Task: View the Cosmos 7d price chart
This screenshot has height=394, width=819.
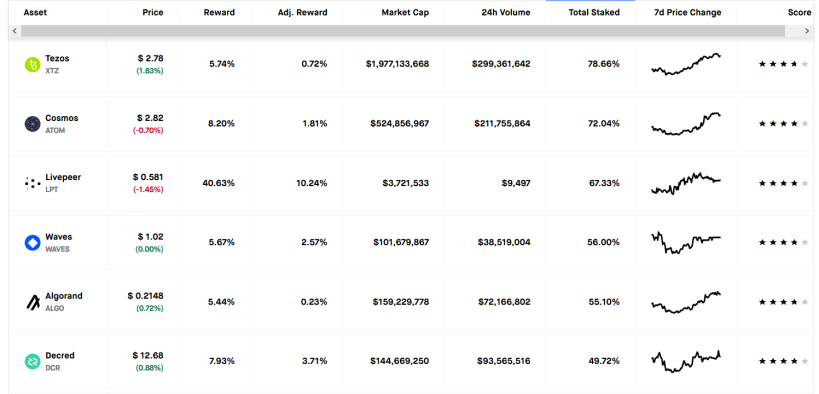Action: (686, 124)
